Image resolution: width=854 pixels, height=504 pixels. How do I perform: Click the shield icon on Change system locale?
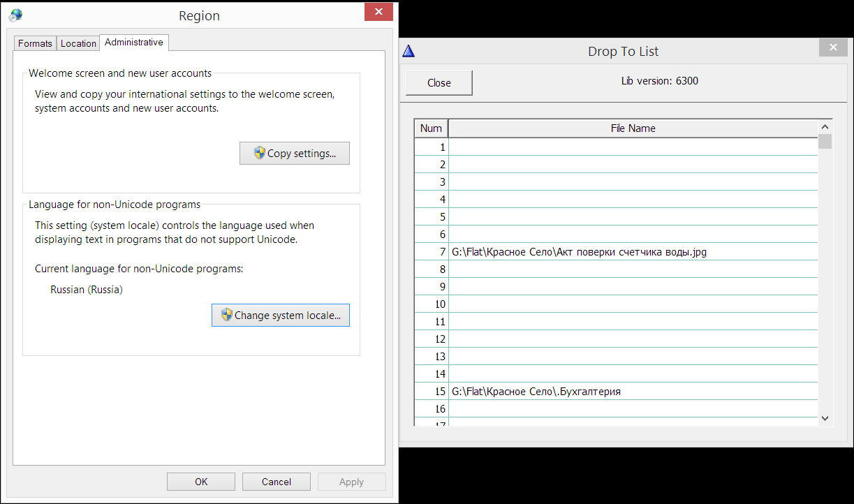pos(226,315)
